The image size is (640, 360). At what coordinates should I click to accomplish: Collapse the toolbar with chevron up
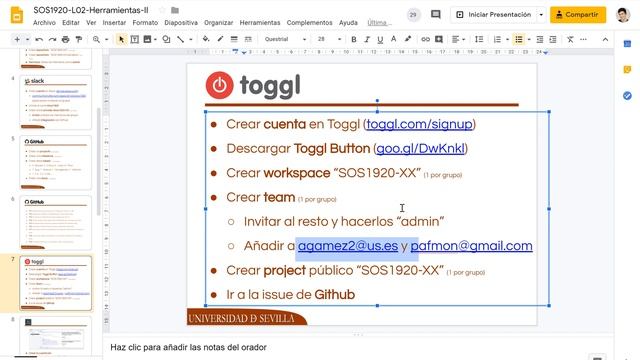(605, 40)
